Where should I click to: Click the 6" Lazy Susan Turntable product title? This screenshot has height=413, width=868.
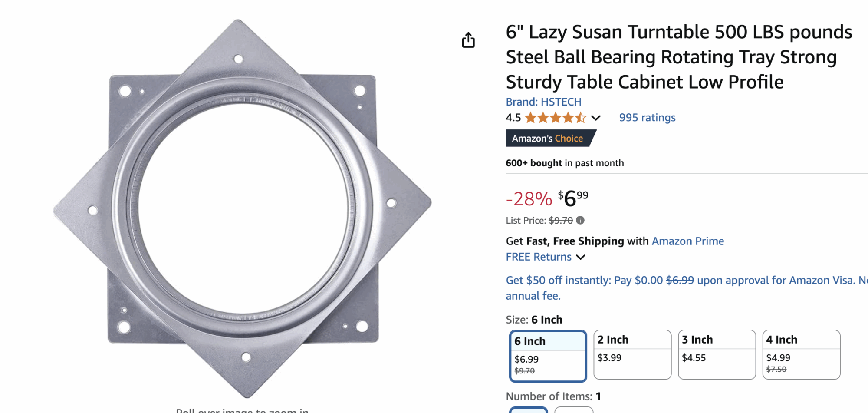[x=679, y=57]
